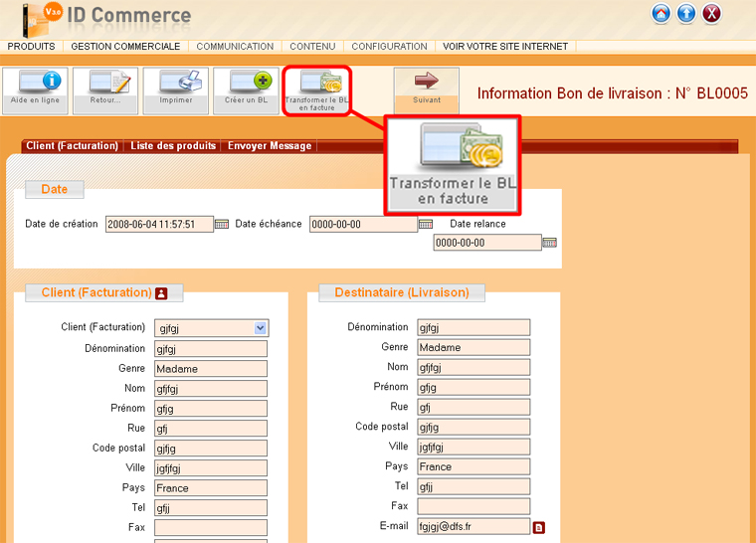This screenshot has width=756, height=543.
Task: Click client Dénomination field
Action: pos(211,349)
